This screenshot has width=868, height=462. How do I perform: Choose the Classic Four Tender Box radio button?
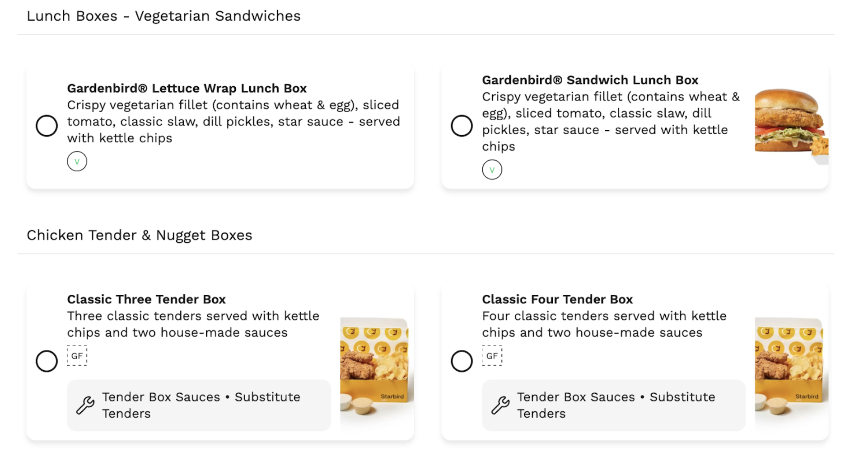coord(462,361)
